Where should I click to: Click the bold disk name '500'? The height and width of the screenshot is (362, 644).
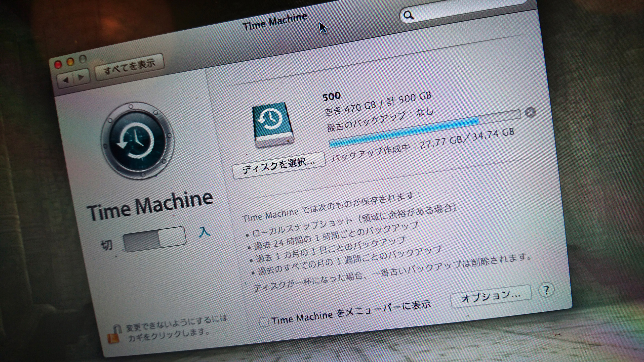pos(332,97)
